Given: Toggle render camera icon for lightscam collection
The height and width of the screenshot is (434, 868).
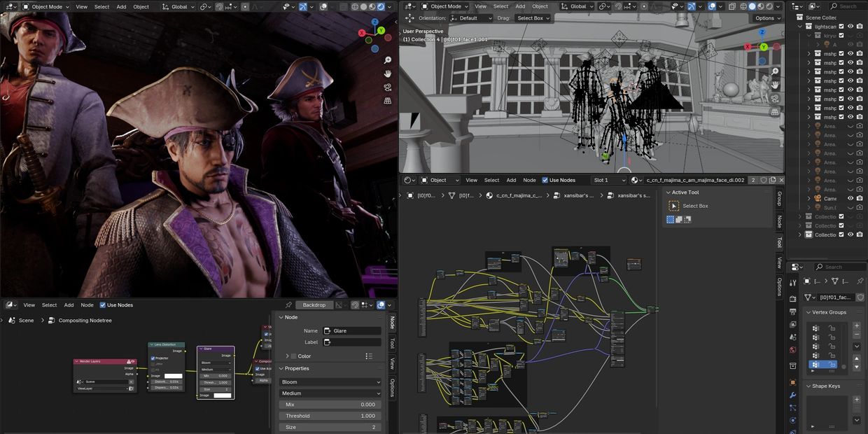Looking at the screenshot, I should coord(860,27).
